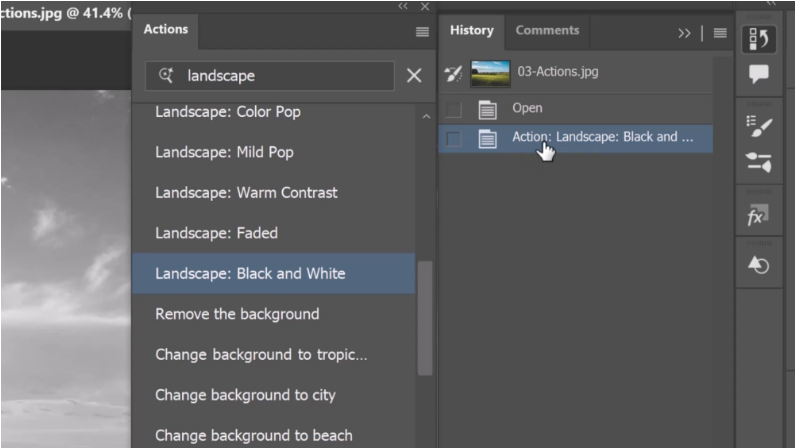
Task: Open the History panel icon in dock
Action: coord(759,39)
